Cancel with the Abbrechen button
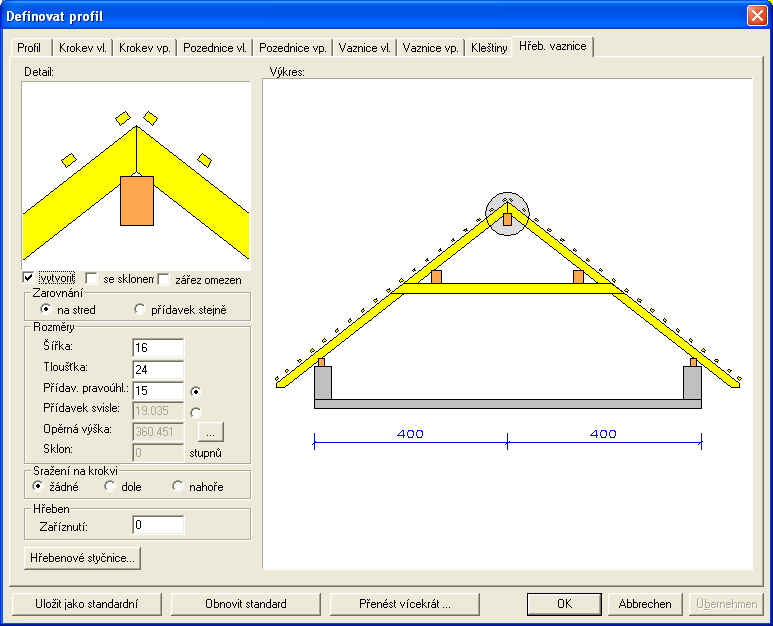The width and height of the screenshot is (773, 626). (645, 604)
